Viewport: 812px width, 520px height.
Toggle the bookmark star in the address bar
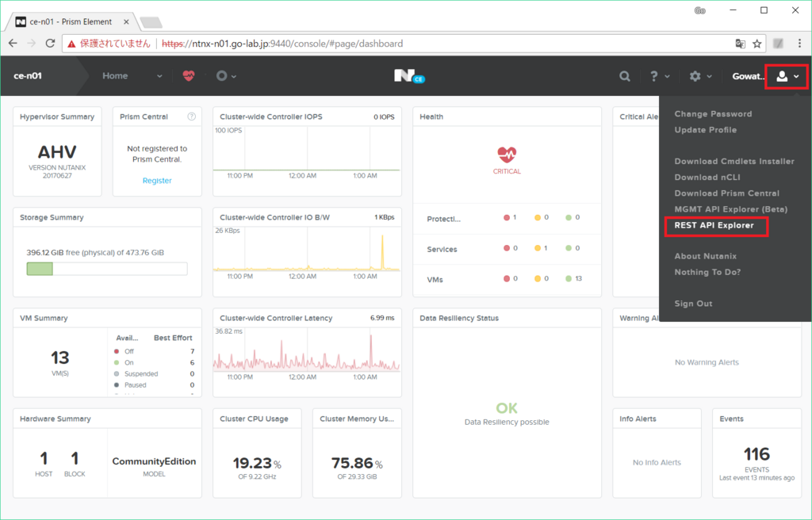[757, 44]
